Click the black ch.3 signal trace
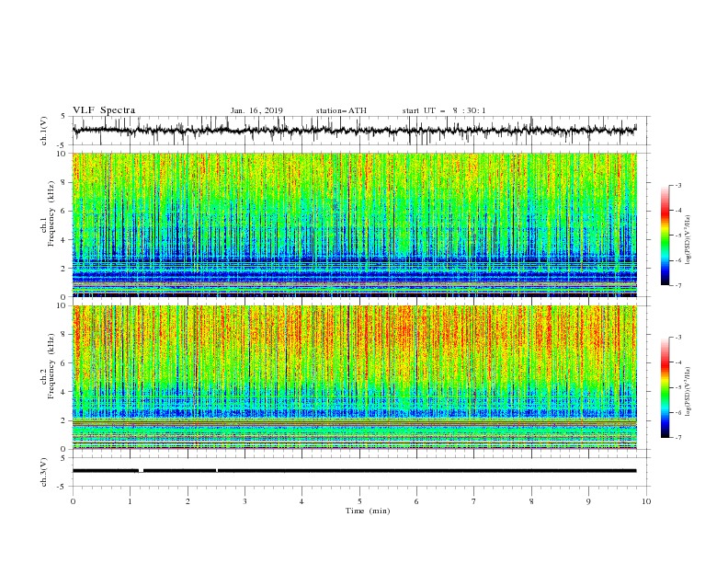728x563 pixels. tap(354, 471)
